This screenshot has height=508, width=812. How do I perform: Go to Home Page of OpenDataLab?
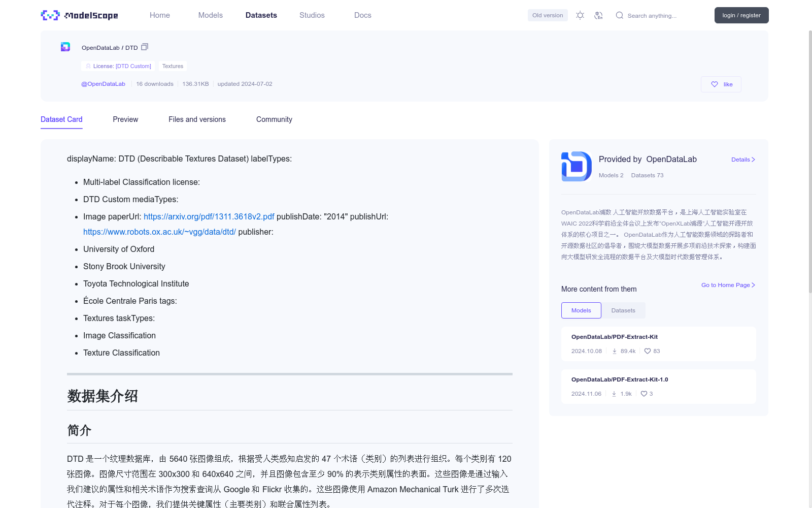pos(728,285)
